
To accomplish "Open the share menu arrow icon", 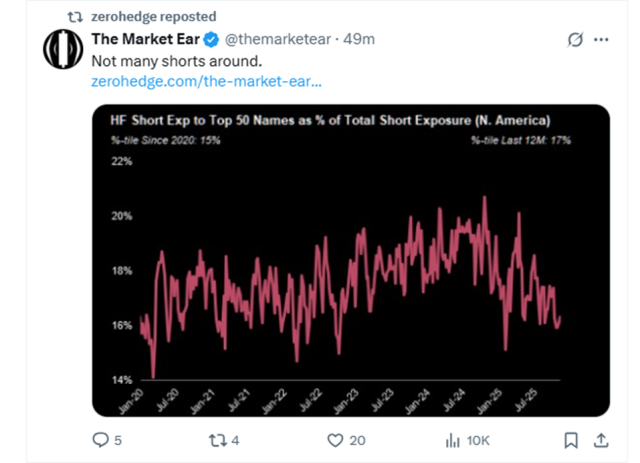I will click(x=600, y=439).
